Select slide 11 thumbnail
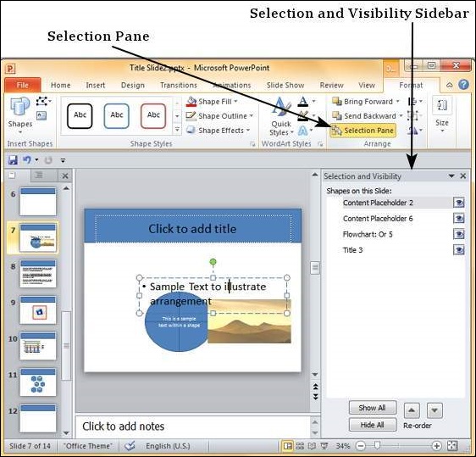 38,382
